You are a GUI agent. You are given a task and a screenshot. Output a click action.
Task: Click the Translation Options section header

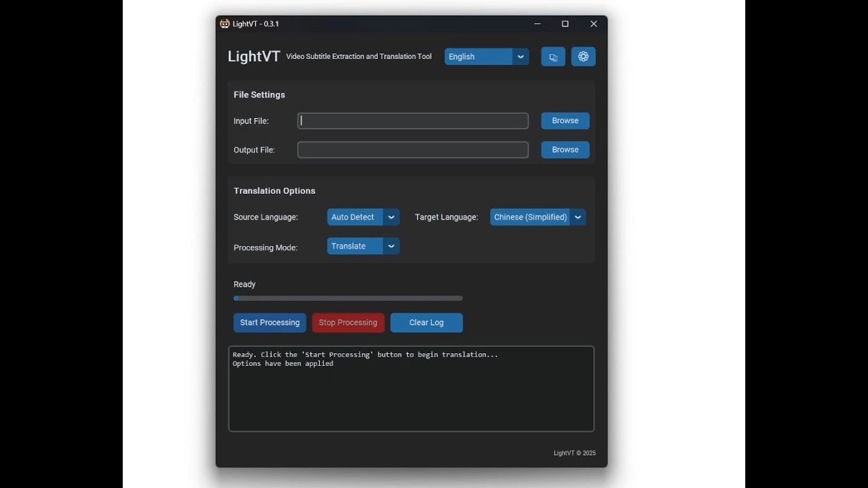274,190
